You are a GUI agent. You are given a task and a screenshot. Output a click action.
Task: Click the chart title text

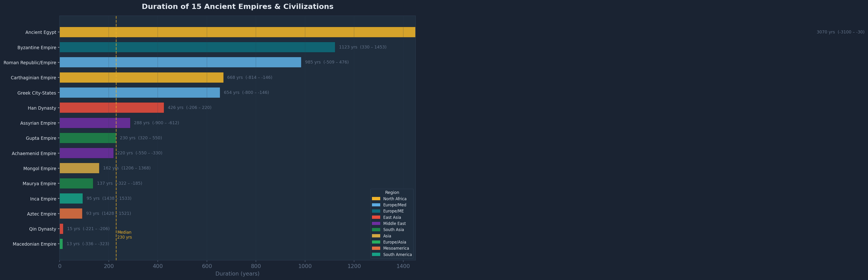coord(237,6)
